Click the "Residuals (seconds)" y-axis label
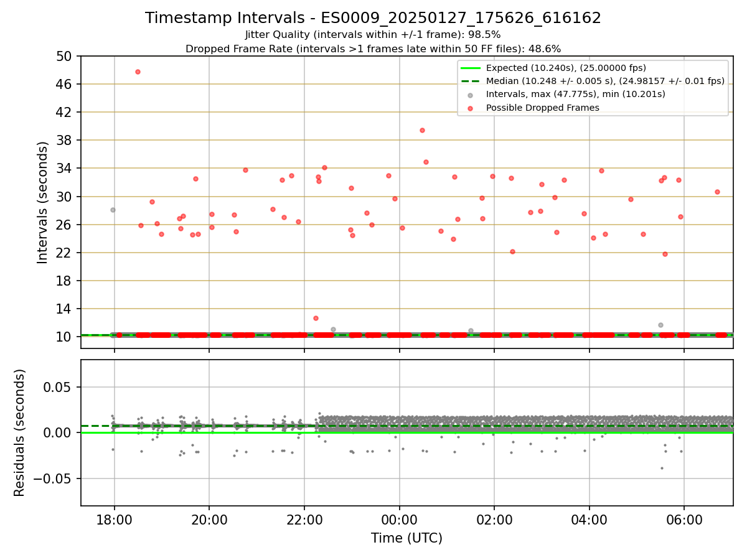This screenshot has height=560, width=747. click(20, 432)
